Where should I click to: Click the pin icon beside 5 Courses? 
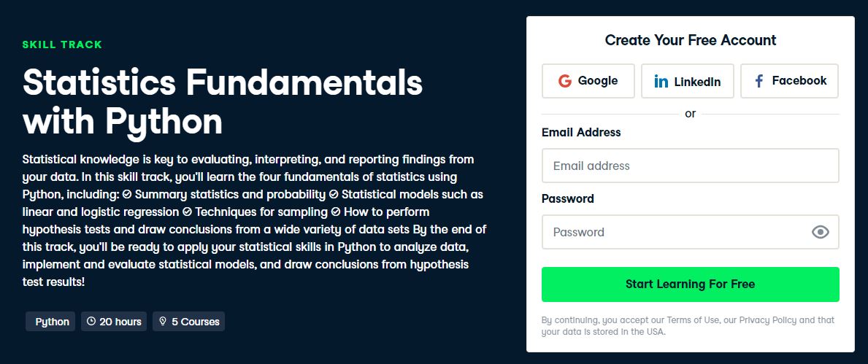pos(163,321)
